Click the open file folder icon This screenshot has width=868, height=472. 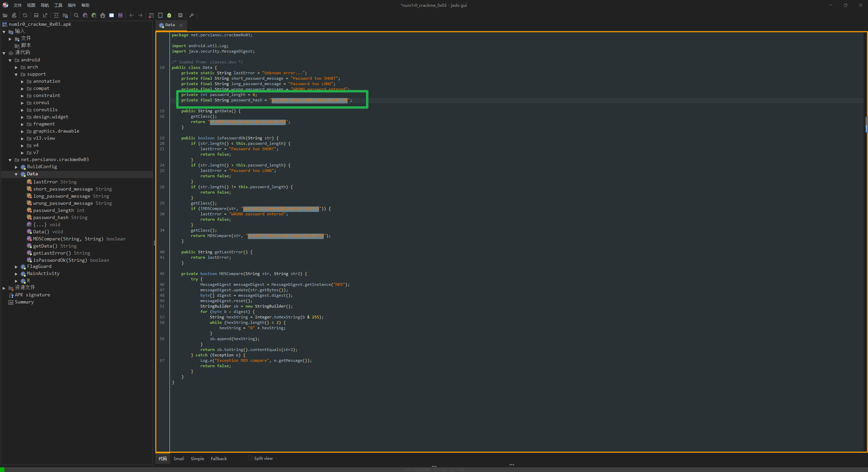pyautogui.click(x=5, y=15)
